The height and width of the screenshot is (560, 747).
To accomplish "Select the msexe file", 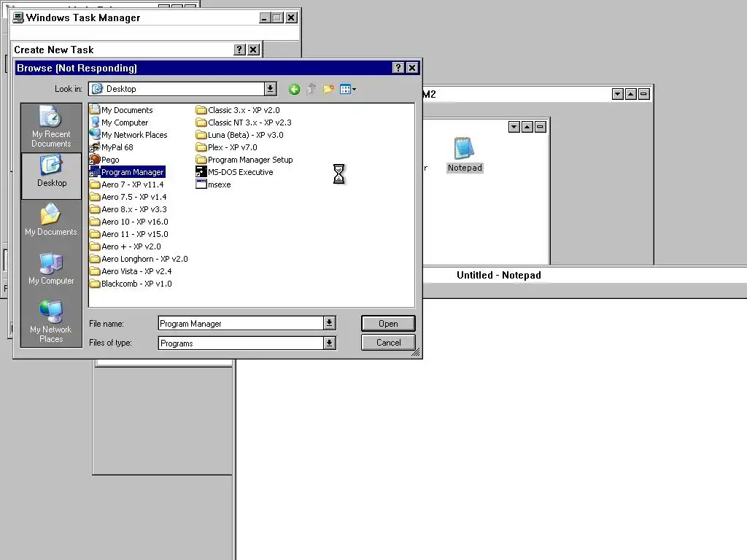I will (x=214, y=184).
